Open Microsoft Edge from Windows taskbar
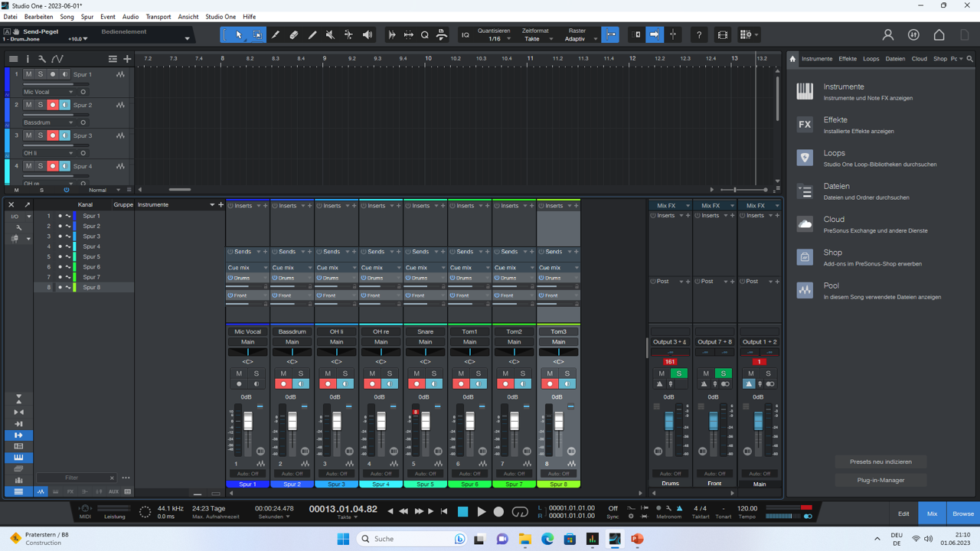 pos(547,539)
